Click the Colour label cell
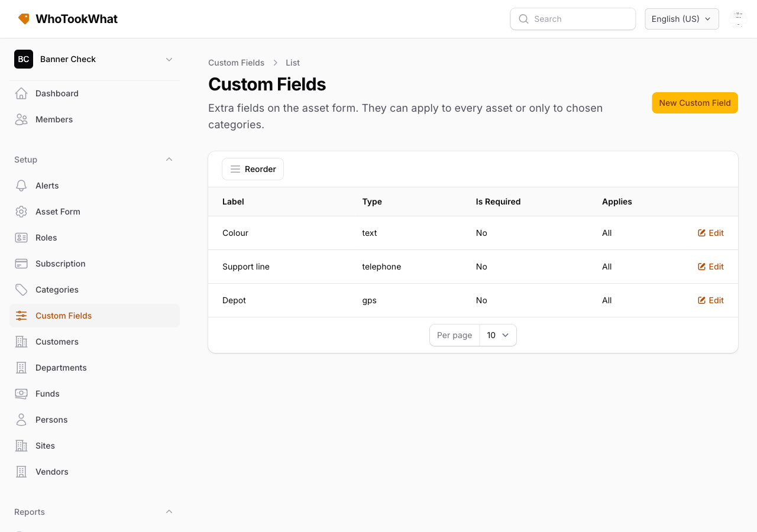Viewport: 757px width, 532px height. (235, 233)
